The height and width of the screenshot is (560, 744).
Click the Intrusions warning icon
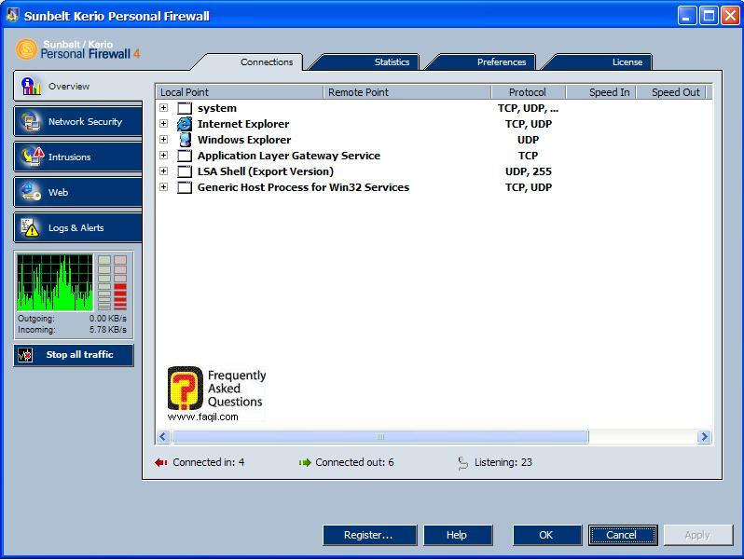click(32, 157)
